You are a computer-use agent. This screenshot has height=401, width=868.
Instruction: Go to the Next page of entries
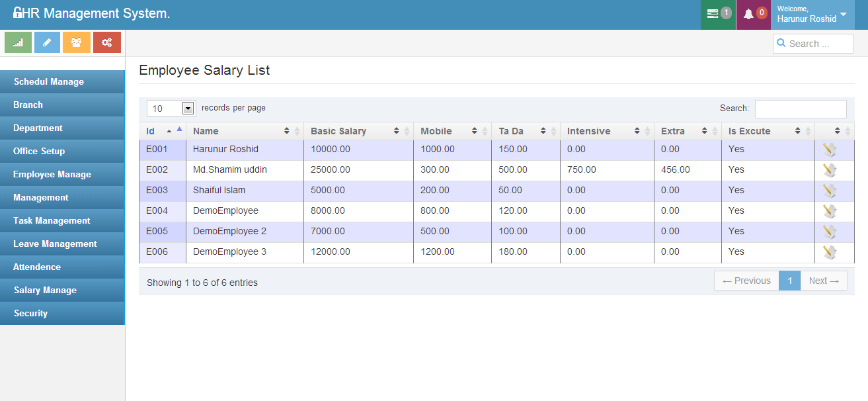click(x=824, y=281)
